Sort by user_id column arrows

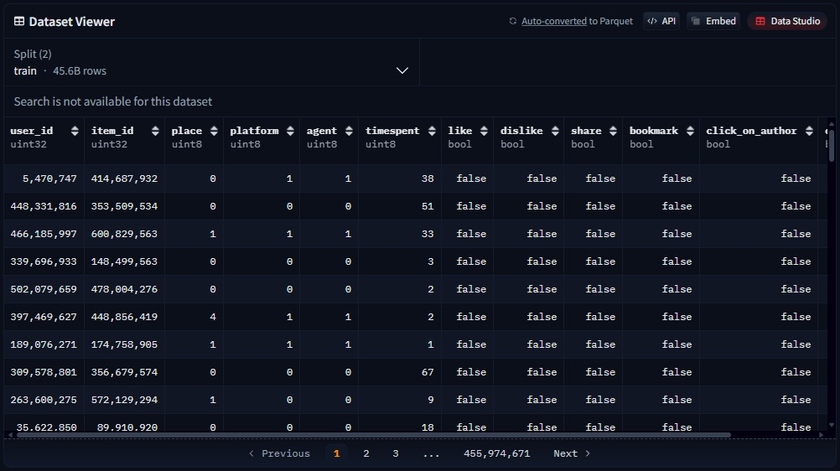click(70, 131)
